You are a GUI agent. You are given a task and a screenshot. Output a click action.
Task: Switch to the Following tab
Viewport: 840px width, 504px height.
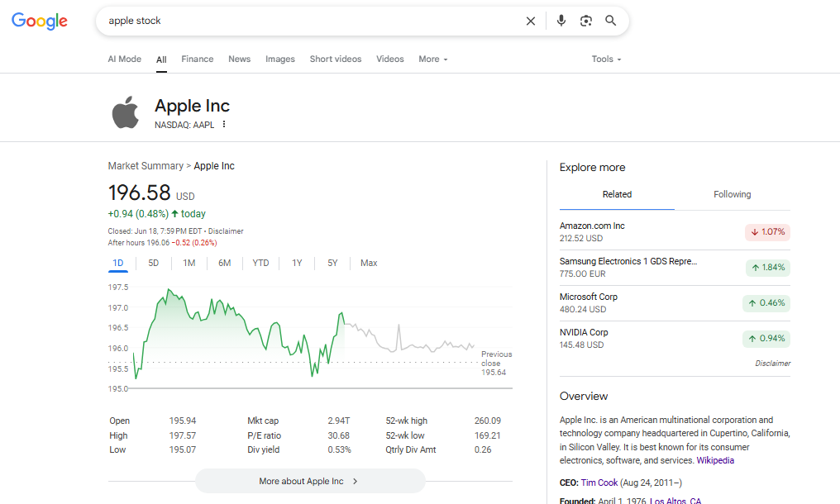(733, 194)
